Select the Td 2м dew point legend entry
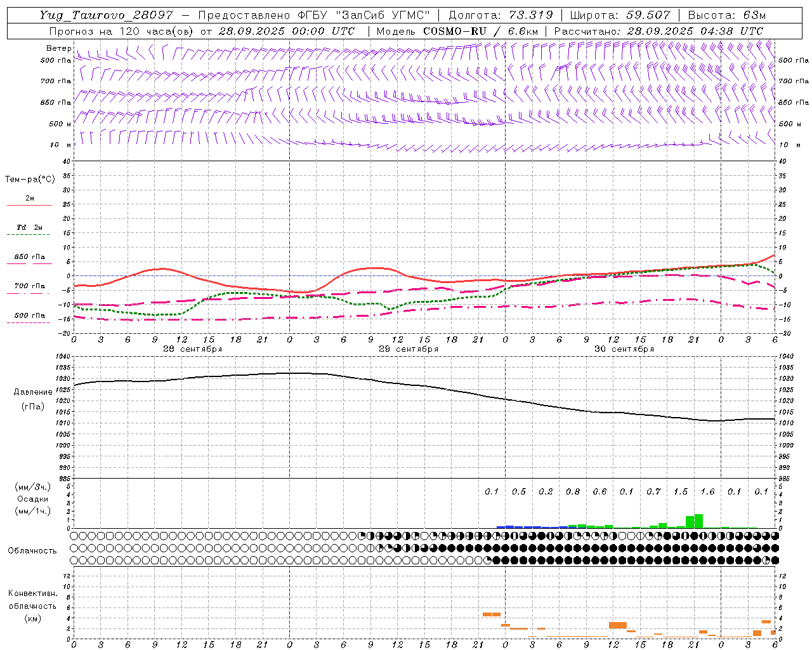 29,227
